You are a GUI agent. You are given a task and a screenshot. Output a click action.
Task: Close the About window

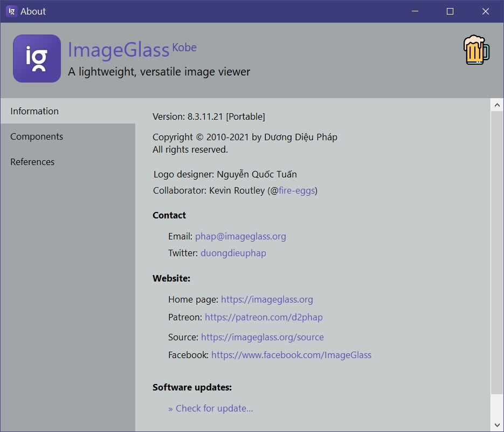click(x=485, y=11)
